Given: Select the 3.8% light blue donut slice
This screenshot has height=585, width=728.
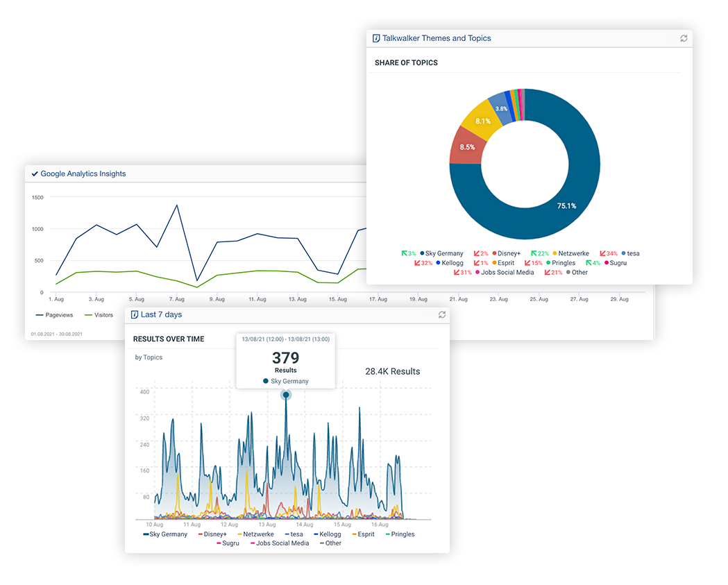Looking at the screenshot, I should coord(501,109).
